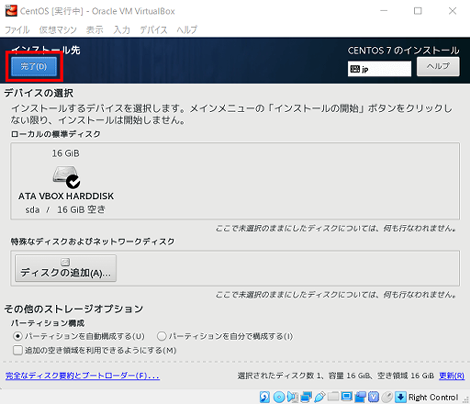Select パーティションを自動構成する(U) radio button
This screenshot has height=404, width=470.
(x=17, y=336)
